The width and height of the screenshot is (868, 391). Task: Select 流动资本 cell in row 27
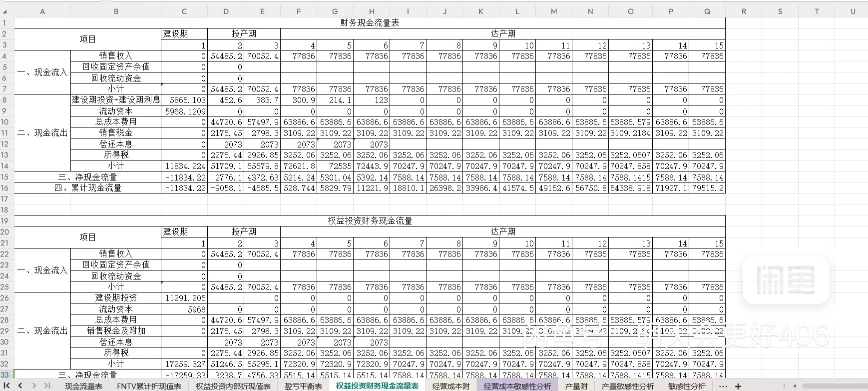pyautogui.click(x=116, y=309)
